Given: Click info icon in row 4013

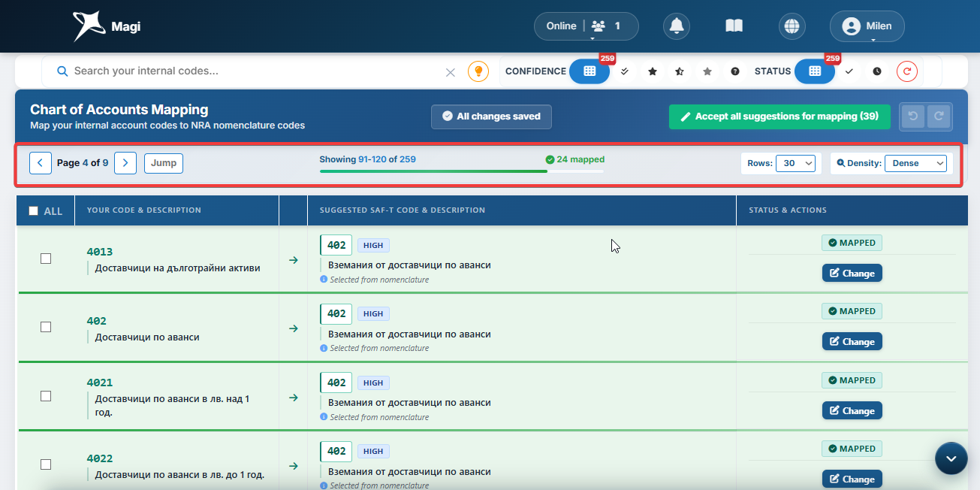Looking at the screenshot, I should pyautogui.click(x=324, y=280).
